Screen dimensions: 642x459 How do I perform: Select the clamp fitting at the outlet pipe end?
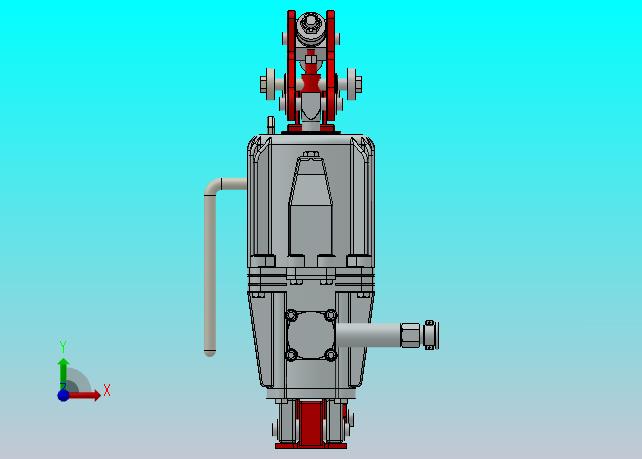click(431, 335)
